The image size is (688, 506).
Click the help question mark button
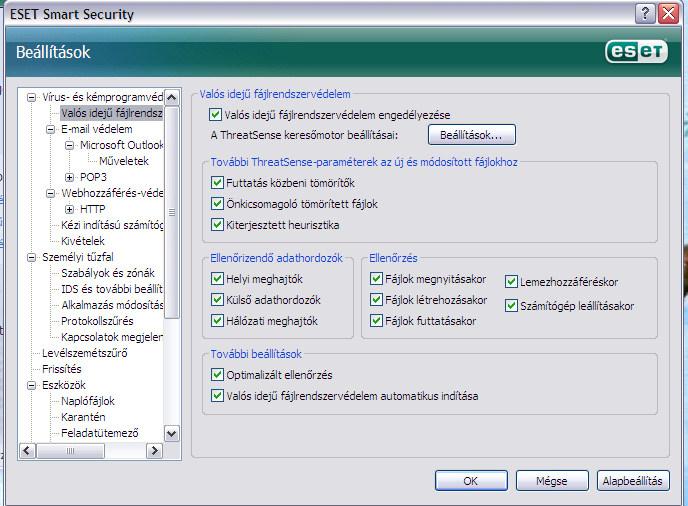[645, 14]
